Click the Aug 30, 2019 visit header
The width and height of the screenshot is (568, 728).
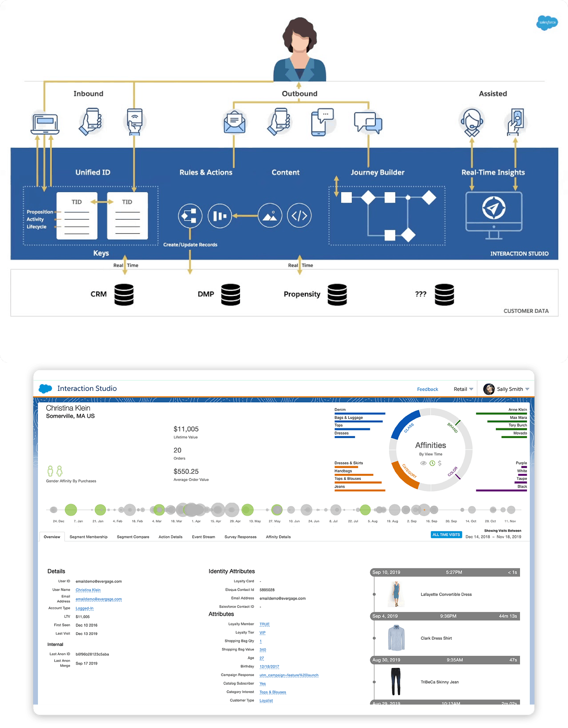coord(445,660)
